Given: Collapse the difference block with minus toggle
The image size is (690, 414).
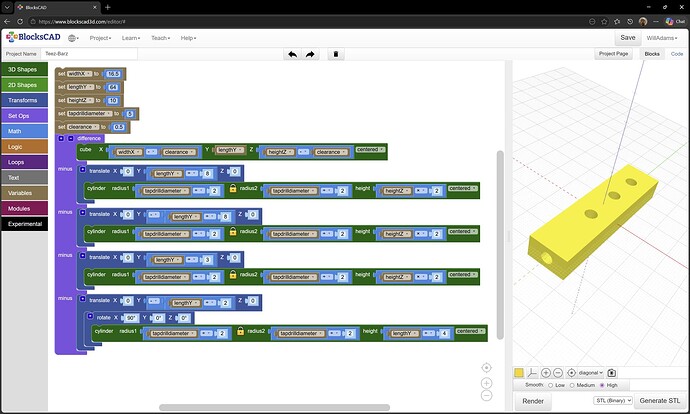Looking at the screenshot, I should coord(70,138).
